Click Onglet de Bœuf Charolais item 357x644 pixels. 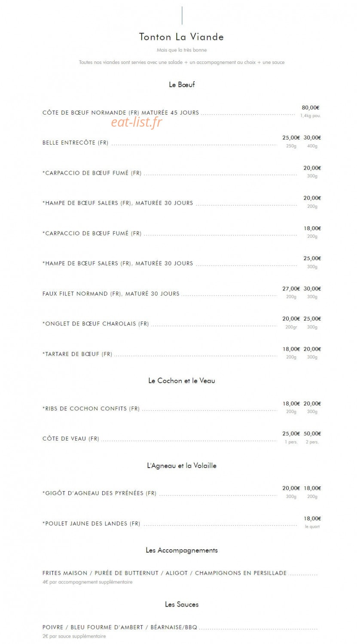click(x=95, y=324)
